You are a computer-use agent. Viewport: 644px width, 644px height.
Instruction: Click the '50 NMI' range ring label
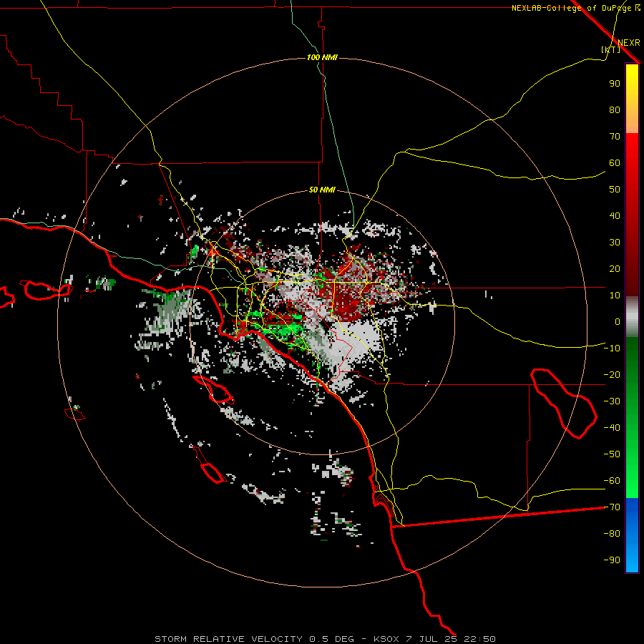click(x=323, y=190)
